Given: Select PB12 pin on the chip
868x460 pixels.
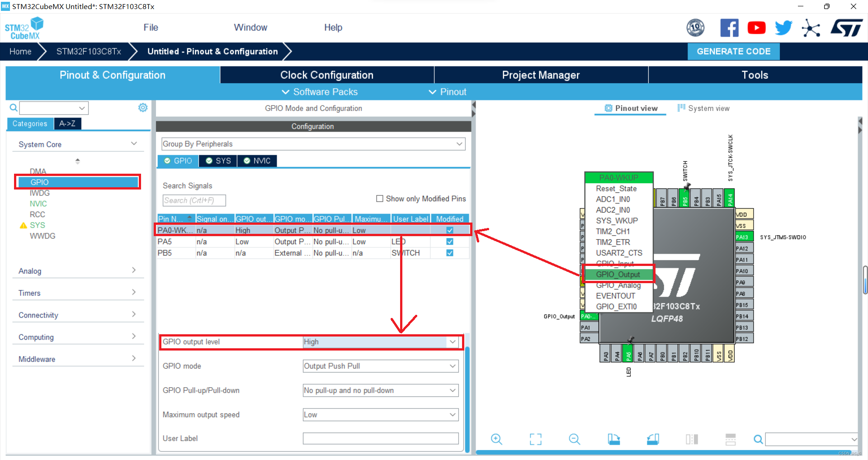Looking at the screenshot, I should tap(744, 339).
